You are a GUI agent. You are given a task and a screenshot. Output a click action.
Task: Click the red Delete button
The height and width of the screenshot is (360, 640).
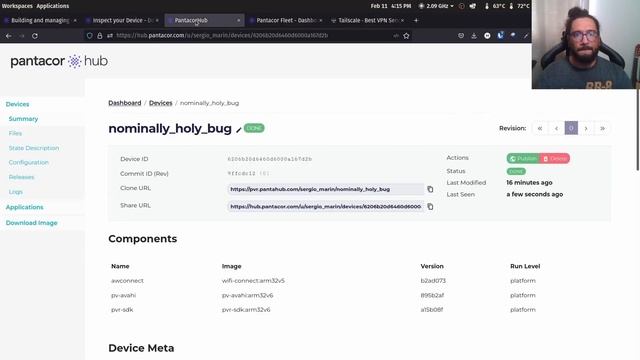click(555, 158)
